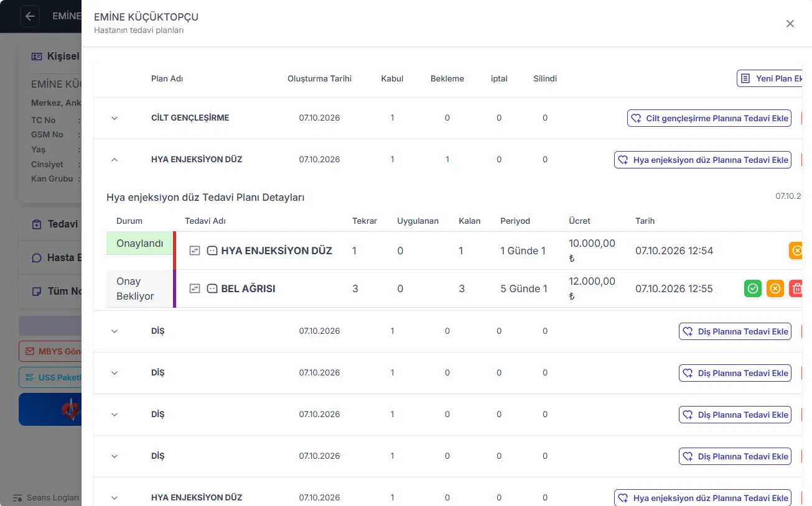
Task: Click the BEL AĞRISI treatment name
Action: tap(248, 288)
